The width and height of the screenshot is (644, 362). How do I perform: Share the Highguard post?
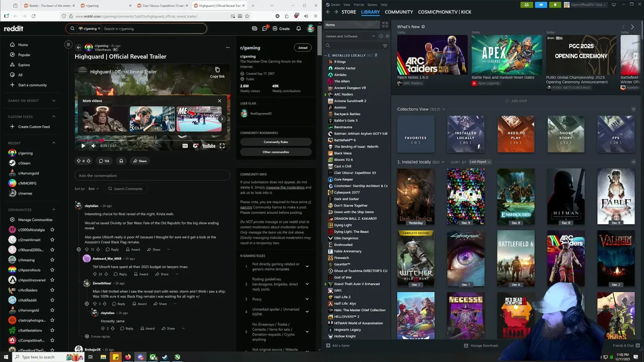pyautogui.click(x=140, y=161)
